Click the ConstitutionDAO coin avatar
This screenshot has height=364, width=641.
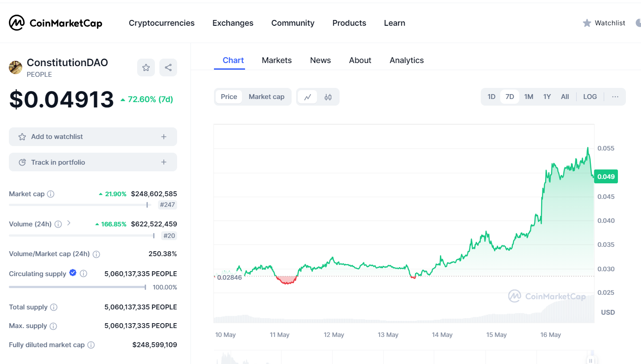[x=16, y=67]
